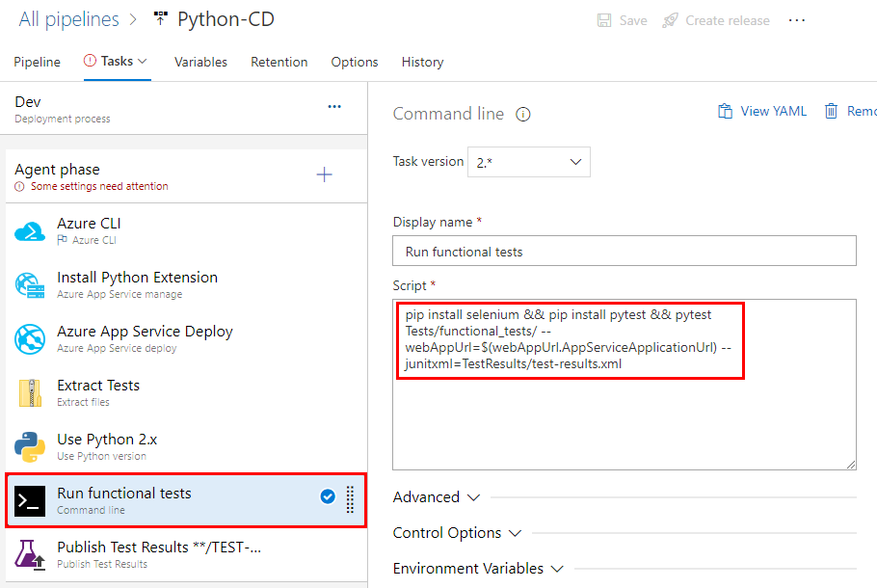The image size is (877, 588).
Task: Select the Azure App Service Deploy task
Action: (186, 339)
